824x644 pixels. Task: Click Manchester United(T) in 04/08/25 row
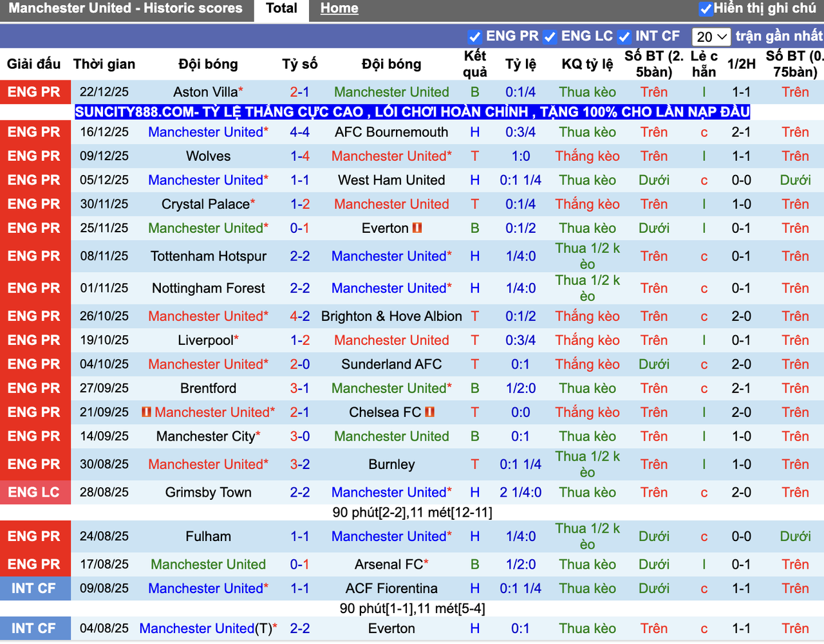(x=205, y=629)
